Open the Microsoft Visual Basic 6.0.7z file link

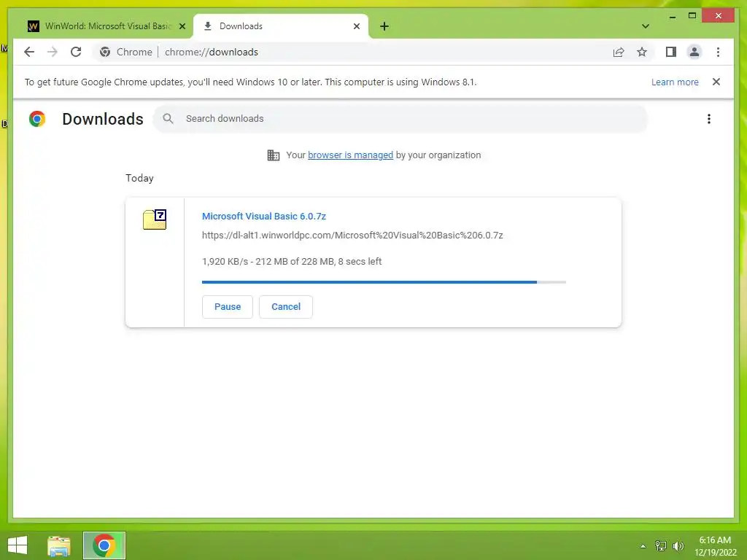point(264,216)
